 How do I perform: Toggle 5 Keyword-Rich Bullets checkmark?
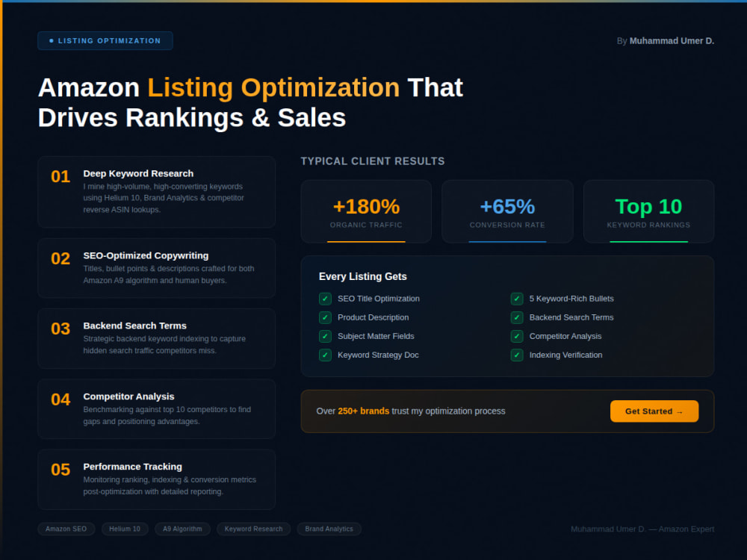(x=517, y=299)
